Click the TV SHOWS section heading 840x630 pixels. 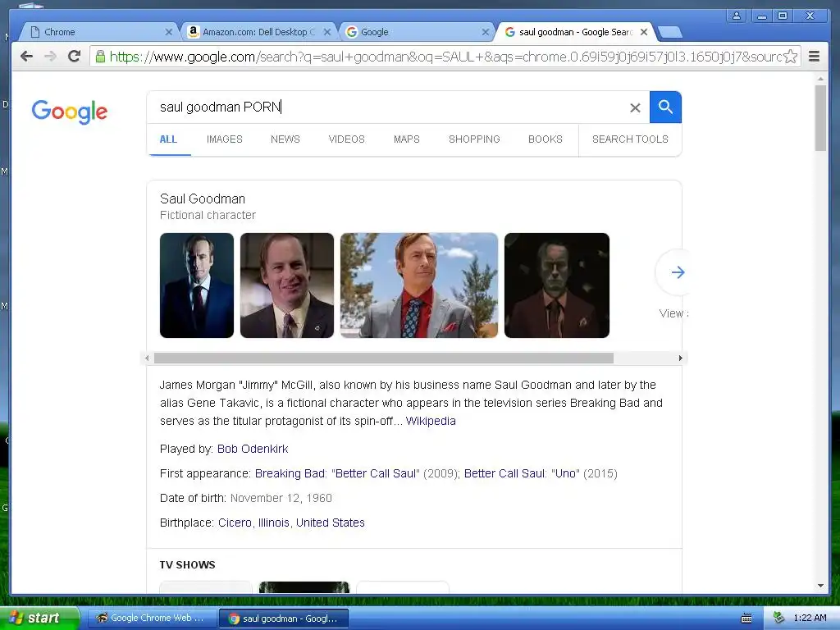click(x=188, y=565)
